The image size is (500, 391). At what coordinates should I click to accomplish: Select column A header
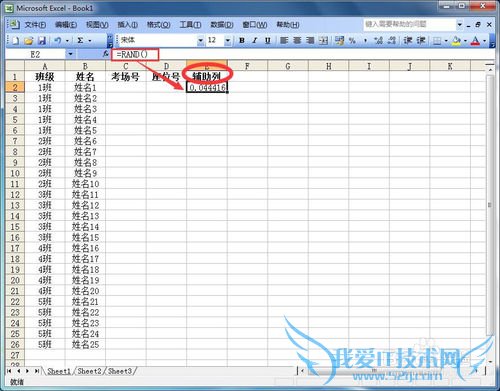[45, 66]
